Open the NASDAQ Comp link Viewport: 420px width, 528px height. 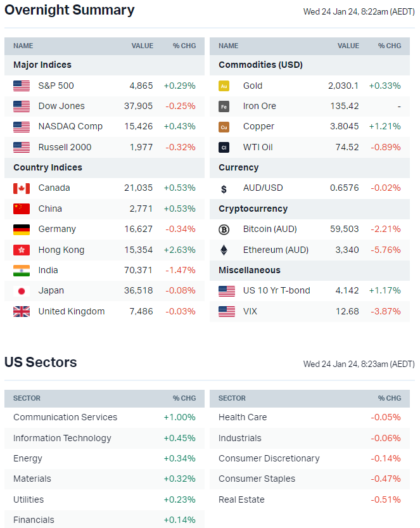[x=70, y=126]
